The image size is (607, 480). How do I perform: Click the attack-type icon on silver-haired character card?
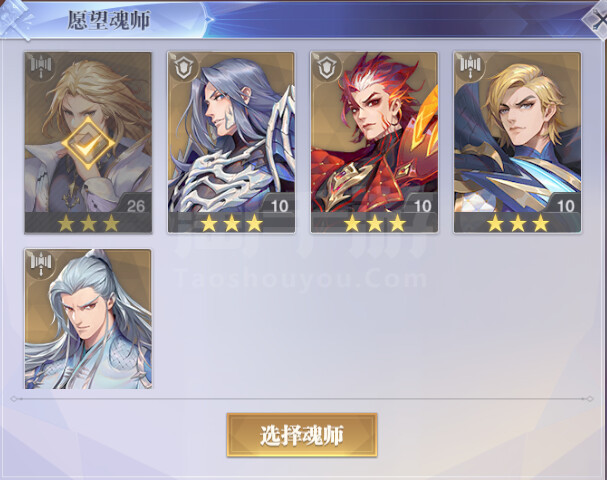(x=41, y=265)
